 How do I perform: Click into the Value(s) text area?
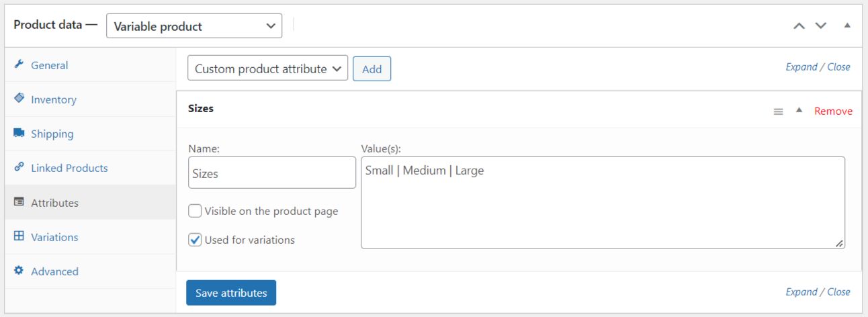(603, 203)
